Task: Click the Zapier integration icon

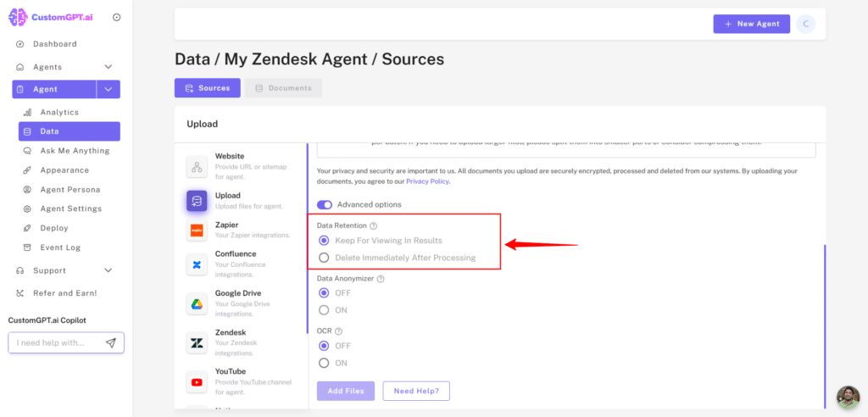Action: coord(197,231)
